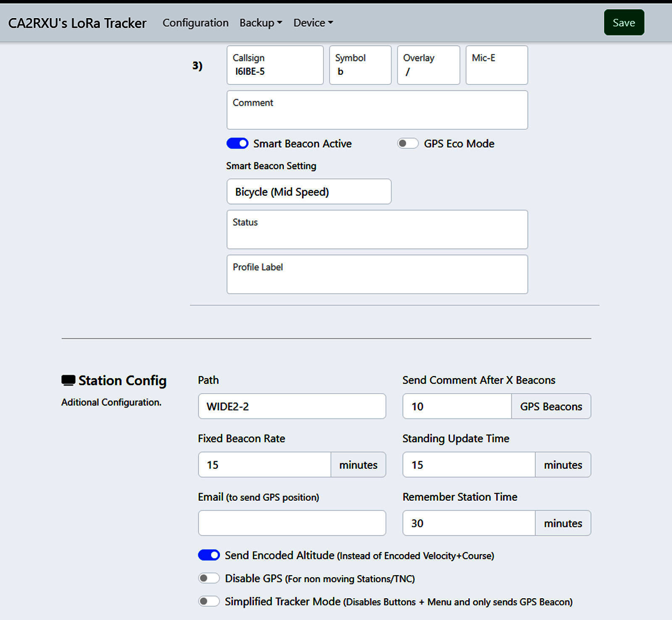Click the Remember Station Time field
The height and width of the screenshot is (620, 672).
click(x=468, y=523)
